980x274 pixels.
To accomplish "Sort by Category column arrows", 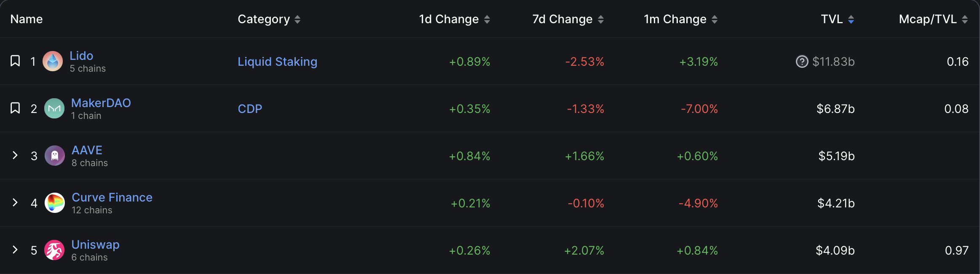I will coord(297,19).
